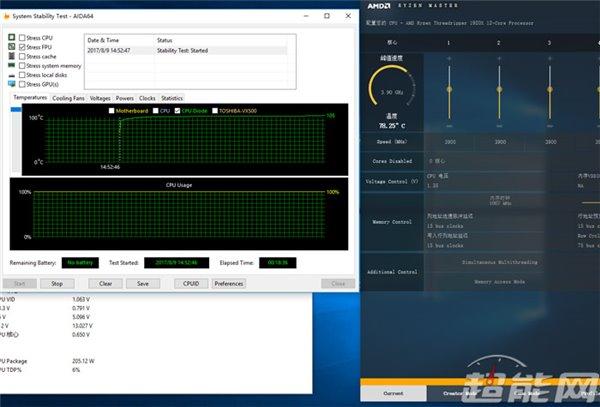600x407 pixels.
Task: Click core 2 plus icon above slider
Action: (499, 59)
